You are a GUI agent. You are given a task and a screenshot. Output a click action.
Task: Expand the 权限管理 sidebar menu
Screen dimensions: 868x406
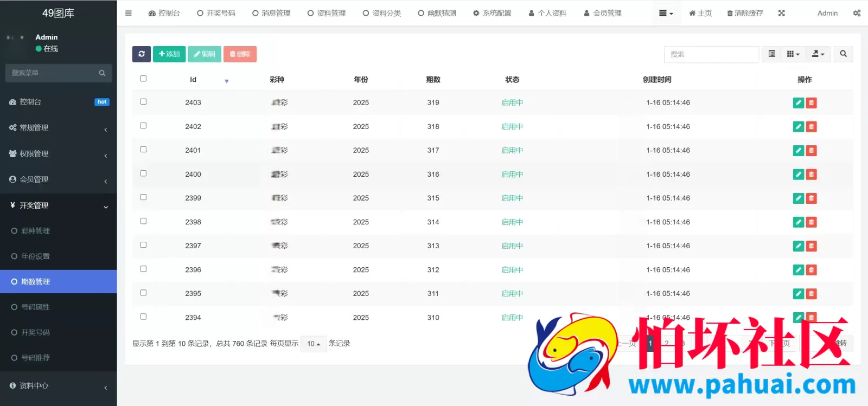click(x=59, y=154)
